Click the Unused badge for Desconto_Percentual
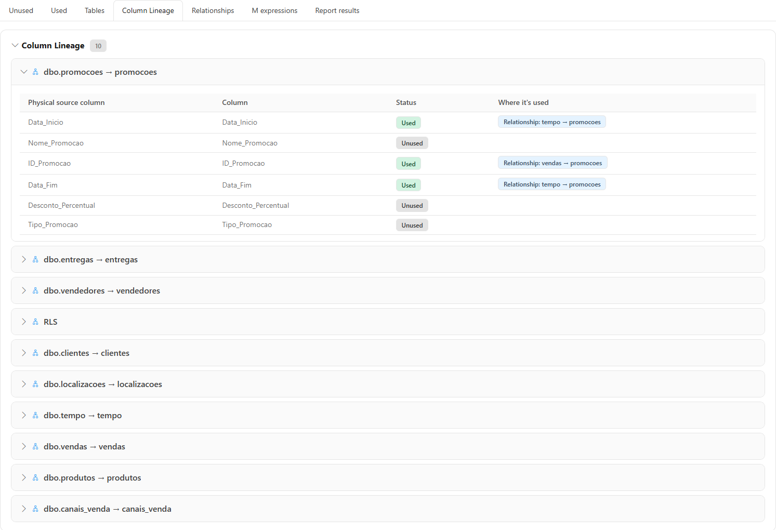Image resolution: width=776 pixels, height=532 pixels. click(412, 206)
